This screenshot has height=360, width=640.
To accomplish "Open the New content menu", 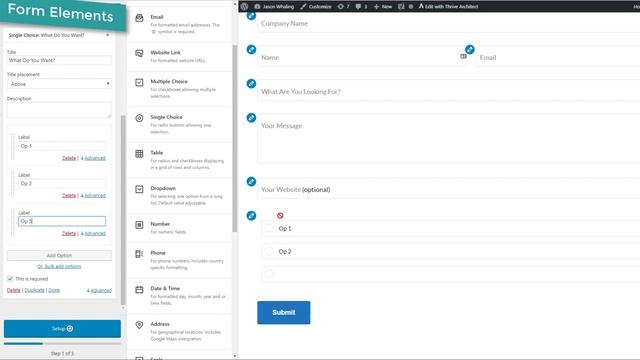I will click(383, 6).
